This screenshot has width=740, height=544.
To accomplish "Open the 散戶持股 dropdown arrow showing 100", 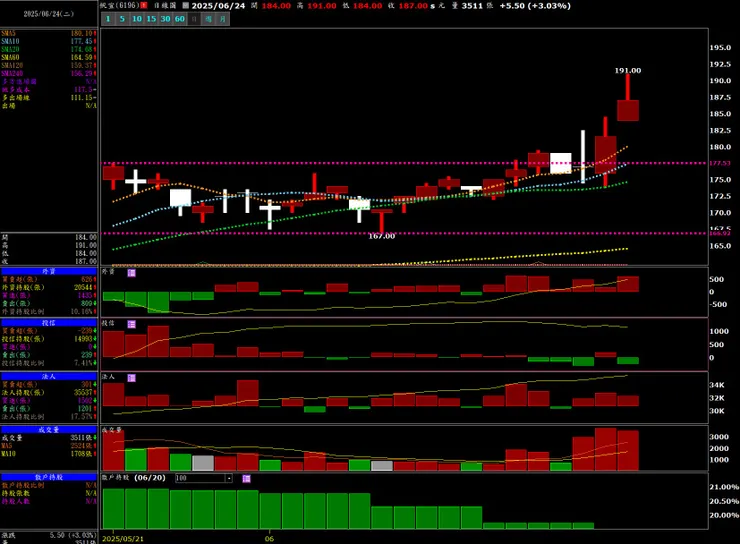I will click(229, 478).
